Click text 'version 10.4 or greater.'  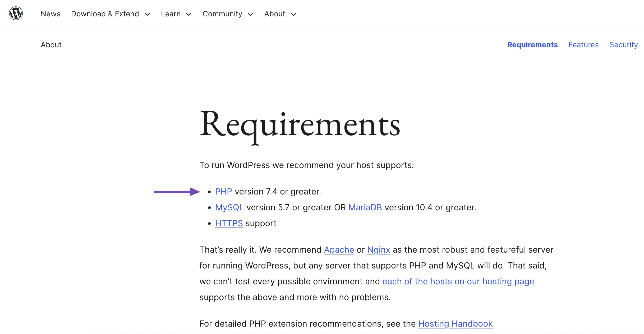pos(430,207)
